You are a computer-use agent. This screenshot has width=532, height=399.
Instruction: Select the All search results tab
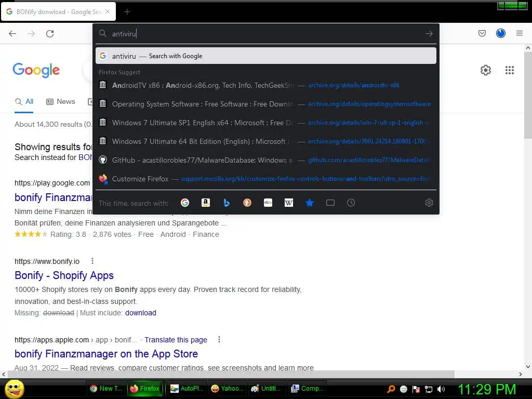pos(24,101)
